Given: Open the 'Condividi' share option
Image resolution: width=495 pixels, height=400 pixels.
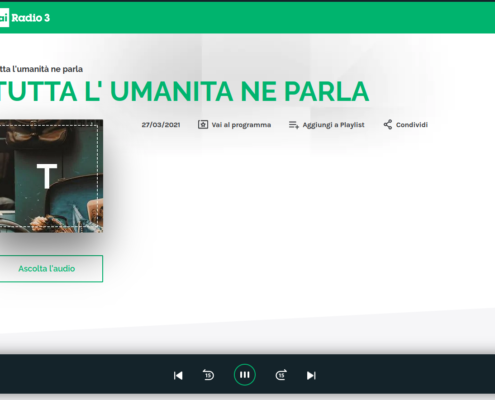Looking at the screenshot, I should point(412,125).
